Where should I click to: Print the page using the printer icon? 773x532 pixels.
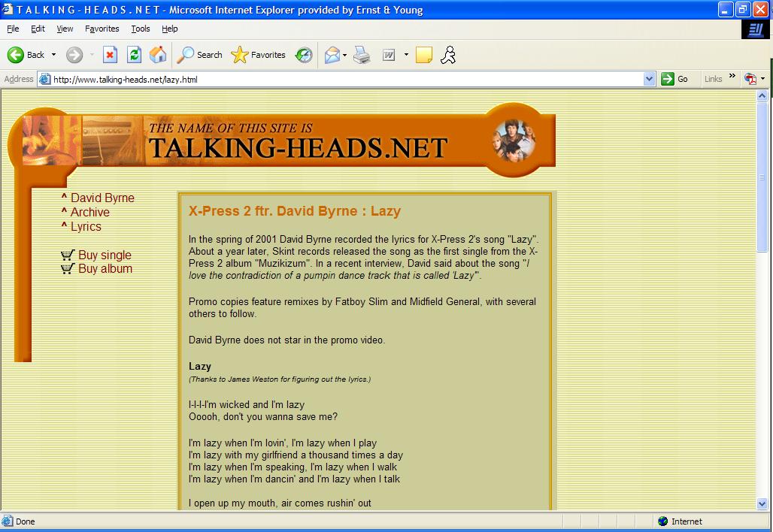362,55
